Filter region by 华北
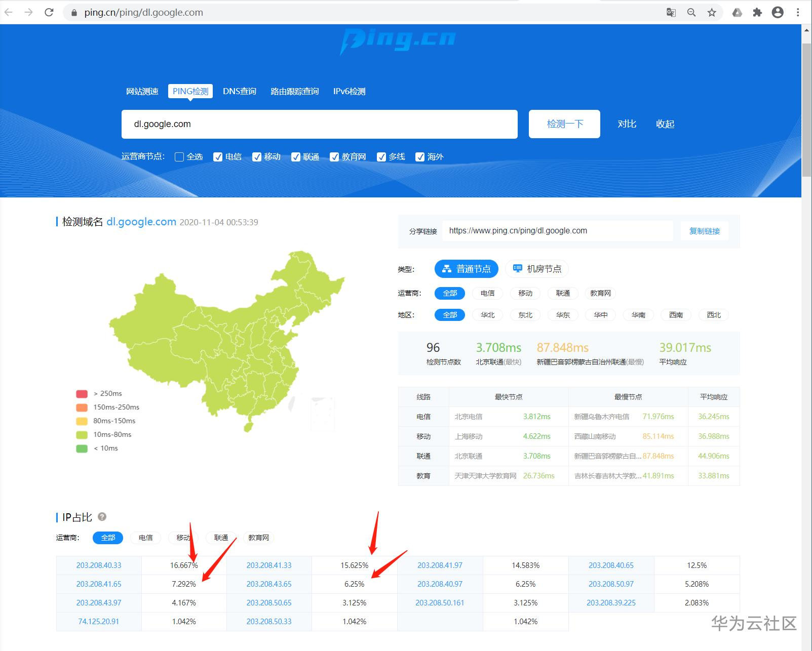 coord(488,315)
